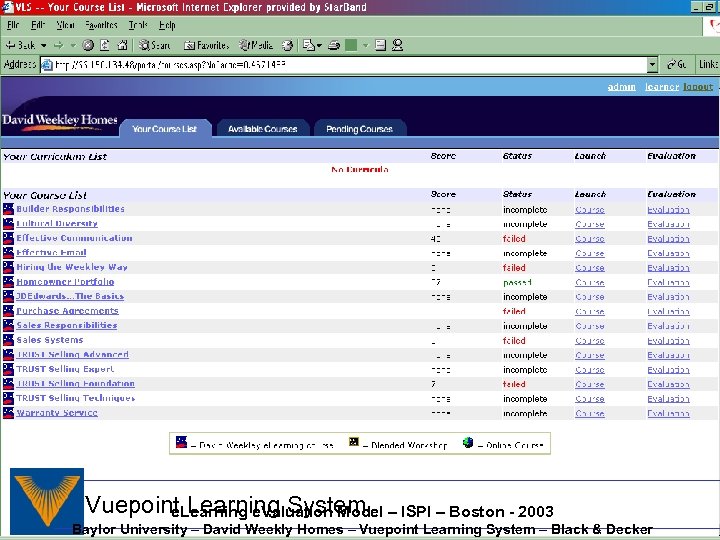Screen dimensions: 720x540
Task: Switch to Available Courses tab
Action: [x=263, y=129]
